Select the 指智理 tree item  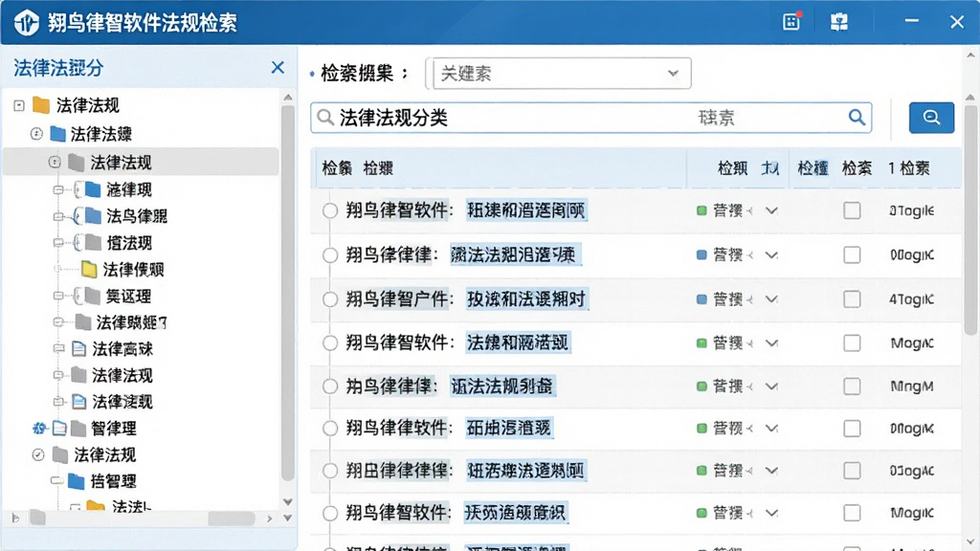(113, 481)
